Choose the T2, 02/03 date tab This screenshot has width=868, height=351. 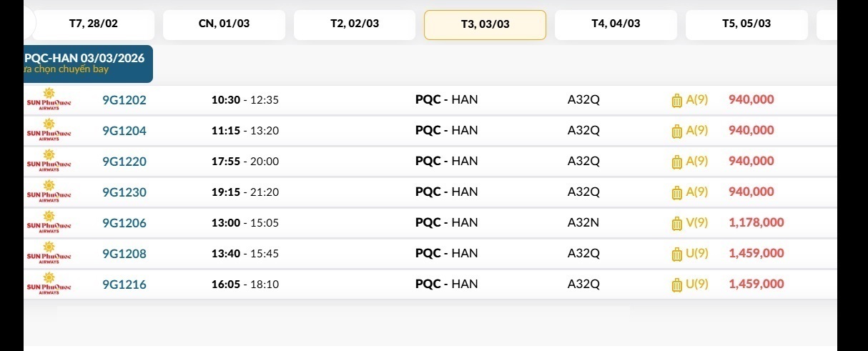click(355, 24)
